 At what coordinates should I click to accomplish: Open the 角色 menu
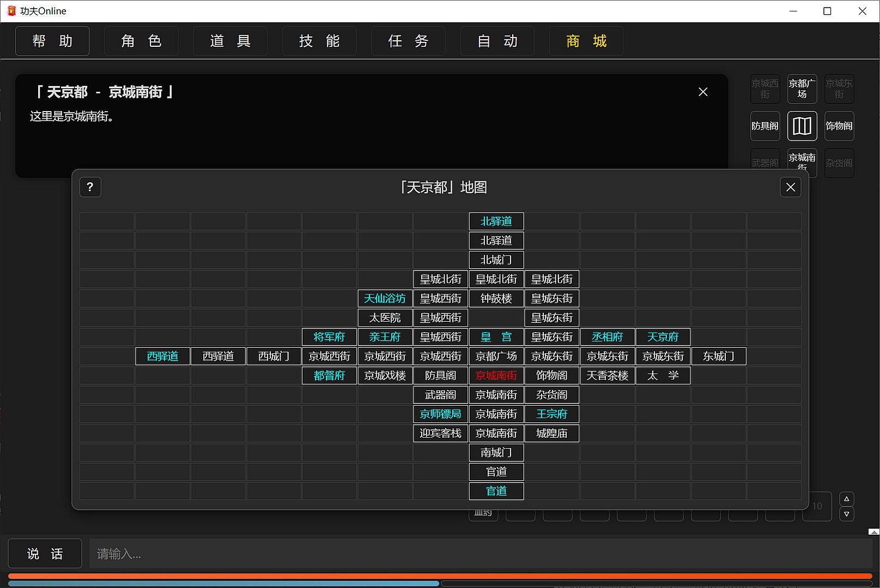141,41
